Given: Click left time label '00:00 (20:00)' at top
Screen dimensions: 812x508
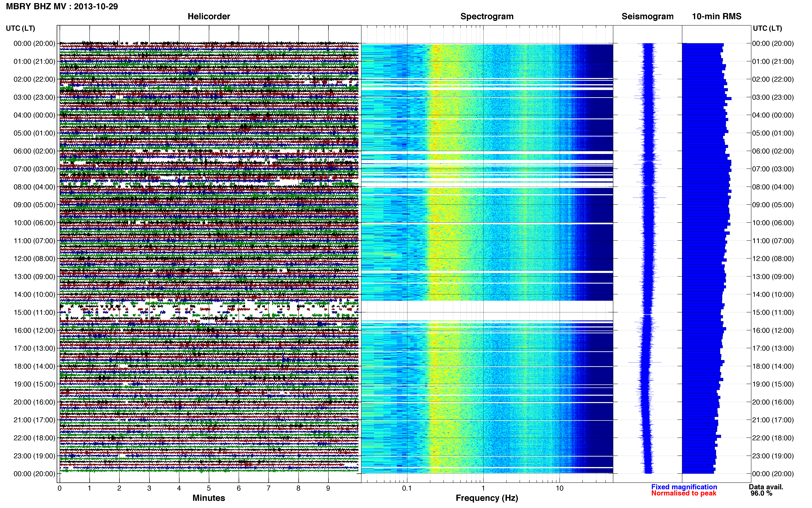Looking at the screenshot, I should tap(34, 43).
